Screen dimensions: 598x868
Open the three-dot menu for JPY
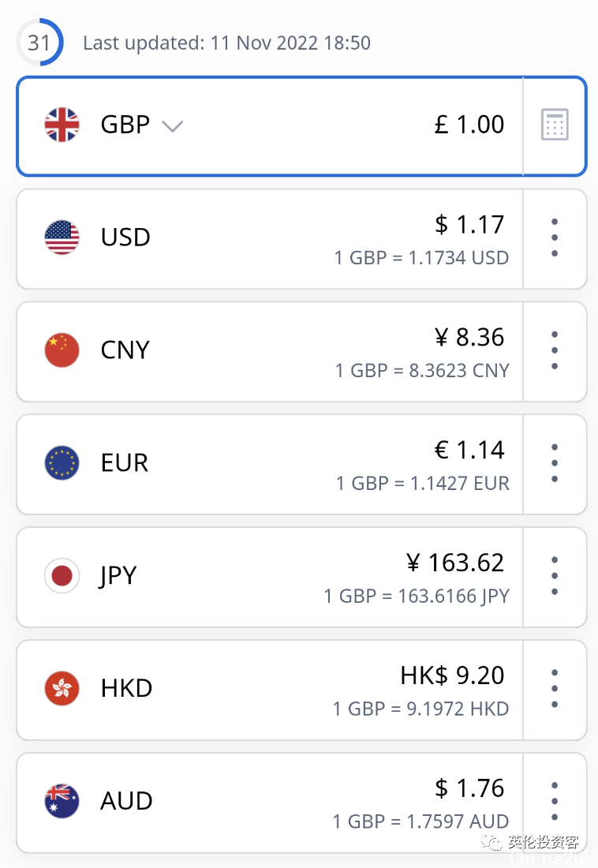point(555,576)
